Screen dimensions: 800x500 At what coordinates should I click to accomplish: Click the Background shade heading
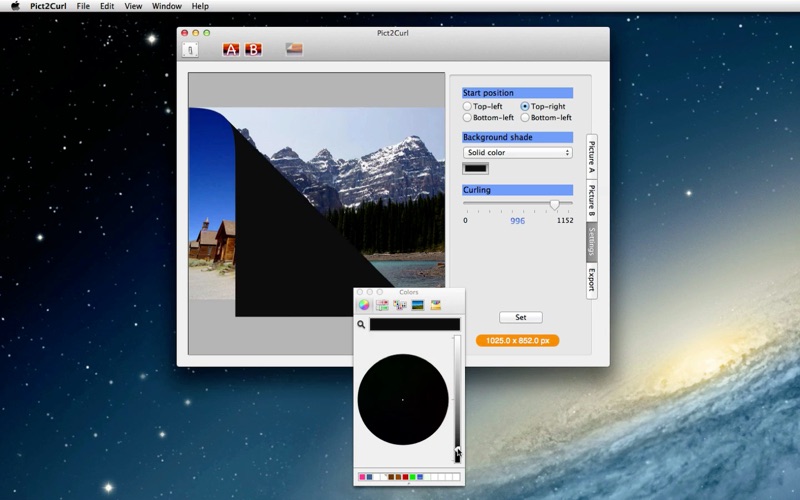(x=517, y=137)
